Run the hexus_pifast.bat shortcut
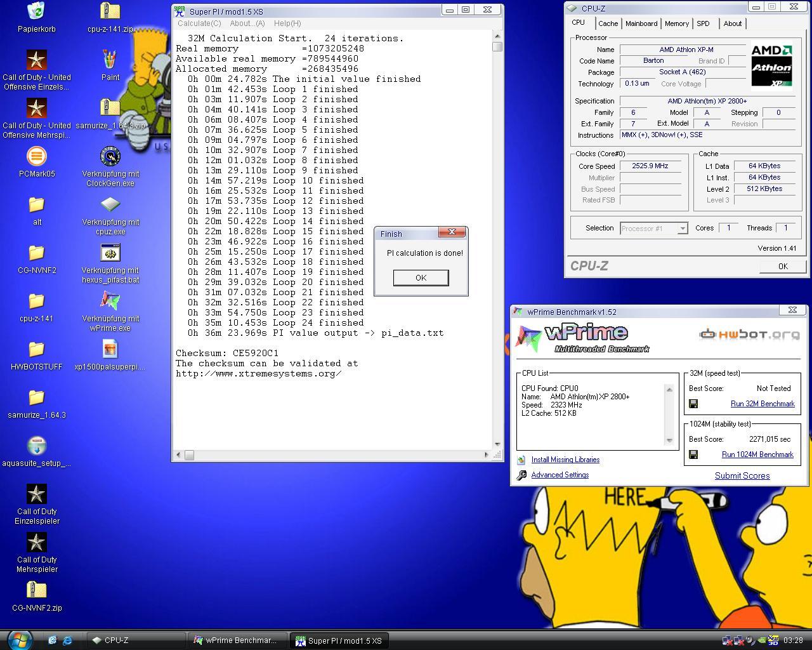The width and height of the screenshot is (812, 650). click(x=110, y=253)
